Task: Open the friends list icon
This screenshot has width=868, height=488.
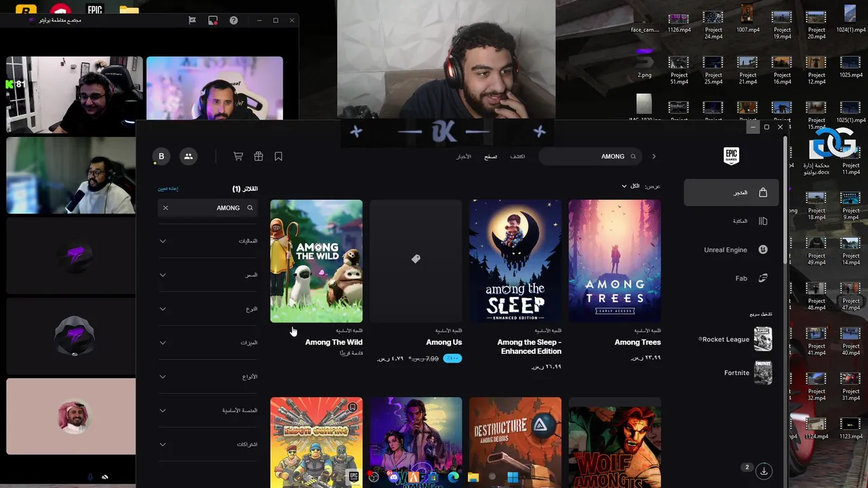Action: point(189,157)
